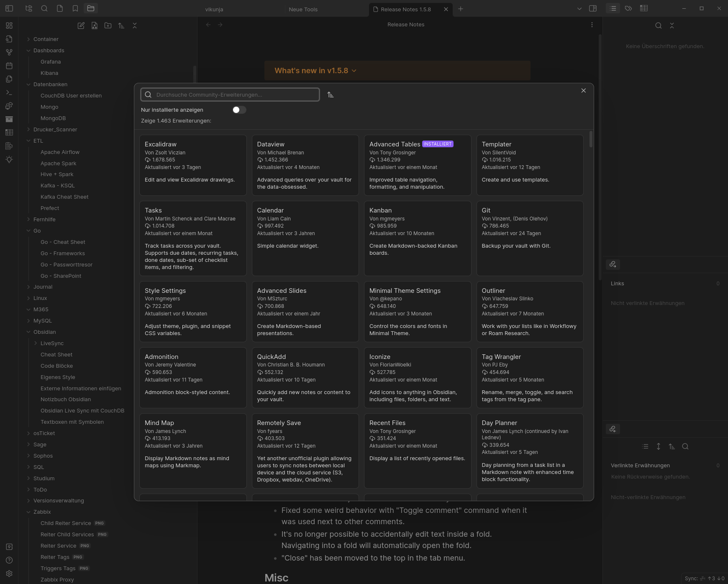Open vault switcher icon in ribbon
This screenshot has height=584, width=728.
coord(9,547)
